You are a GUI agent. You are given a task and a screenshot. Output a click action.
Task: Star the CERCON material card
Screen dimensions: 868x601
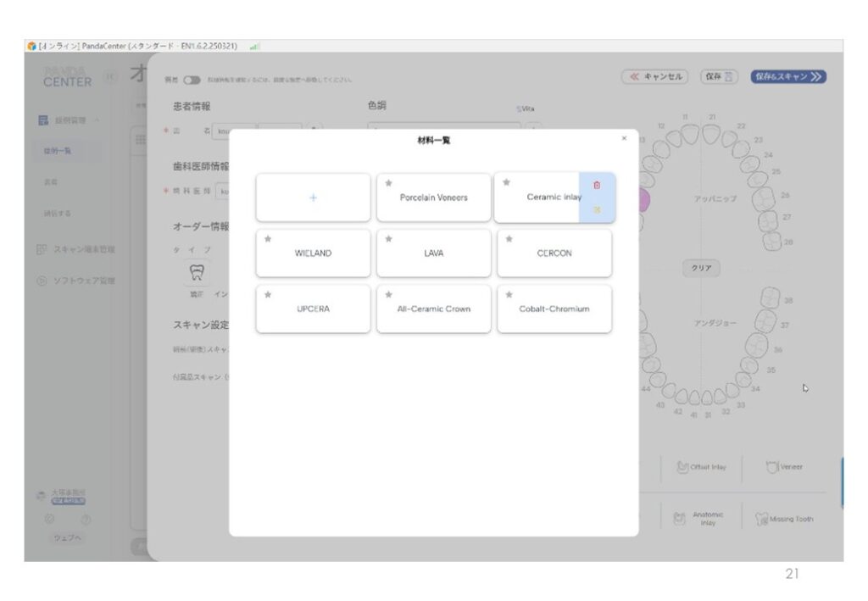509,239
